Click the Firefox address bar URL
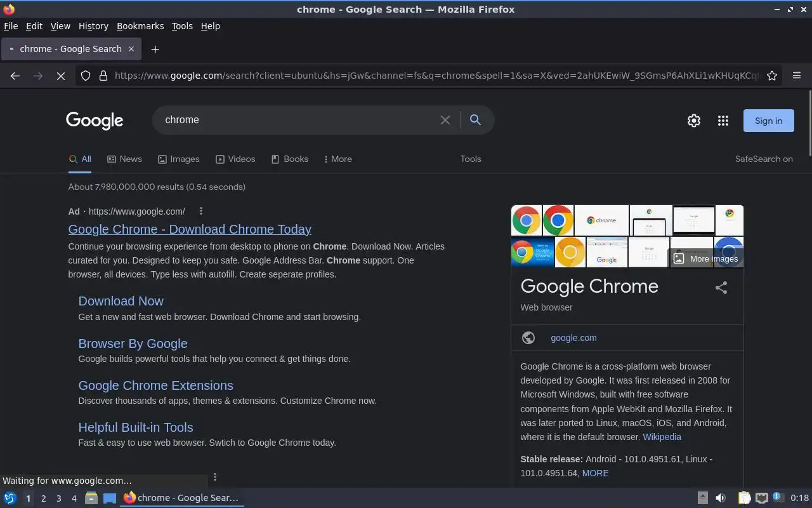Image resolution: width=812 pixels, height=508 pixels. (436, 76)
